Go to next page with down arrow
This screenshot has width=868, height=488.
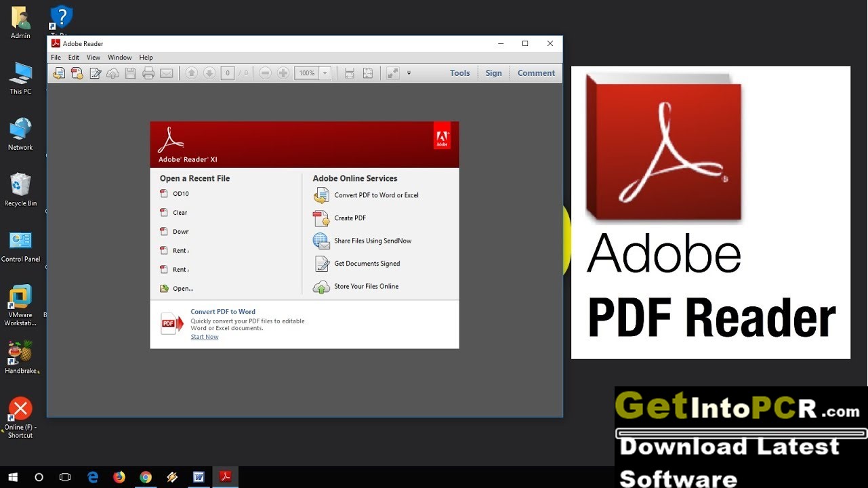coord(209,73)
